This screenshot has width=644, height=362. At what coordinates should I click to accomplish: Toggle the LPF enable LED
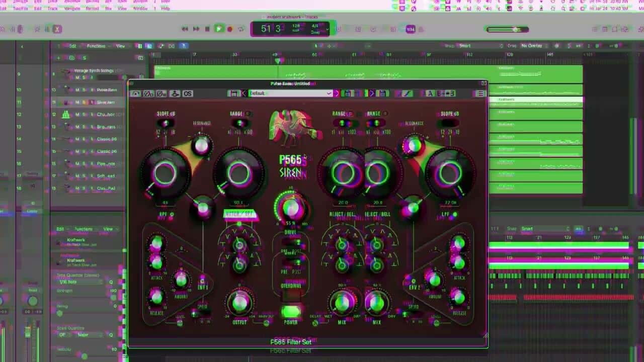[x=455, y=215]
